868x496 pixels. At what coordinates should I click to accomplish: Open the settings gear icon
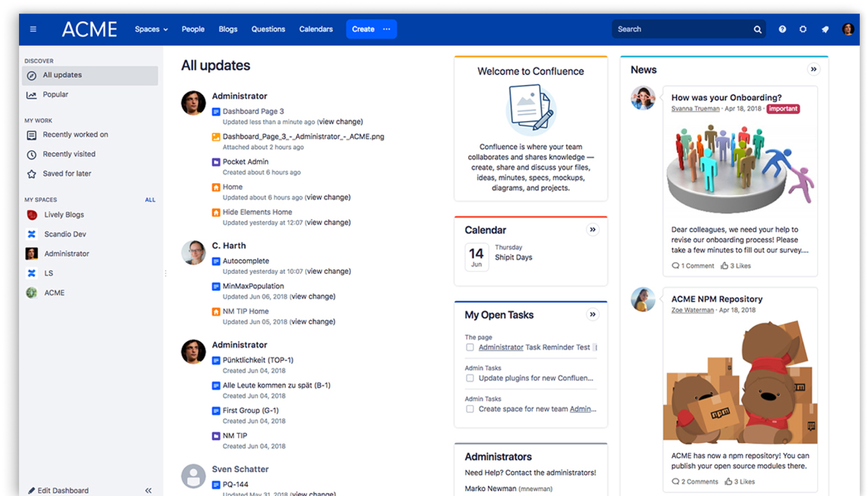803,29
